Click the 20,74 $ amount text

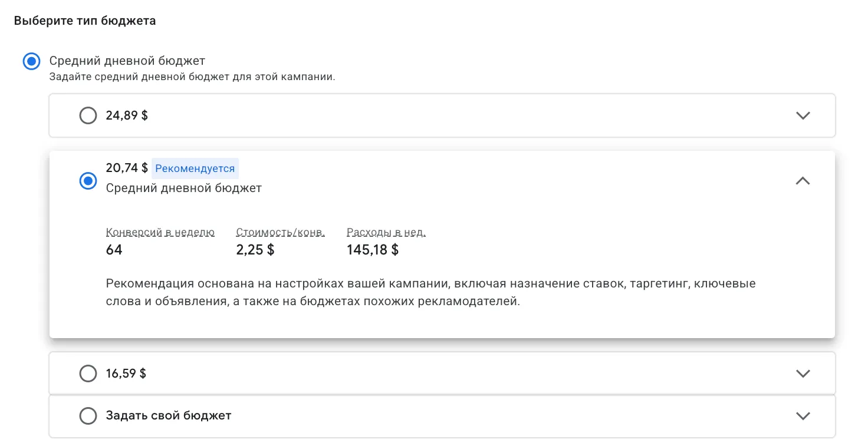click(127, 168)
